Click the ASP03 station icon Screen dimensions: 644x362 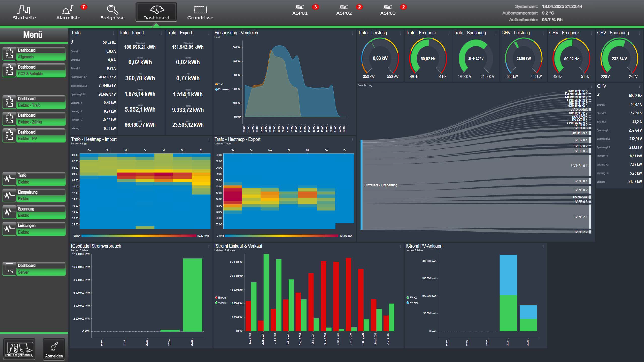388,10
